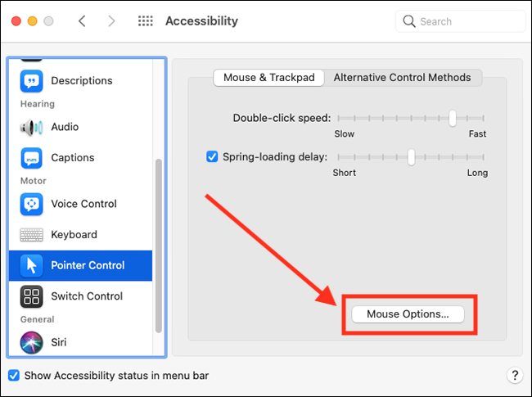Click the Pointer Control cursor icon
The width and height of the screenshot is (532, 397).
coord(32,265)
